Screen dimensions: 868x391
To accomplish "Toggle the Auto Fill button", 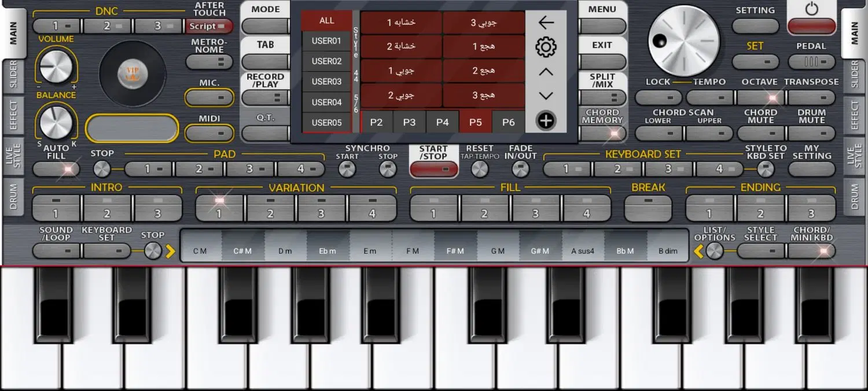I will coord(56,169).
